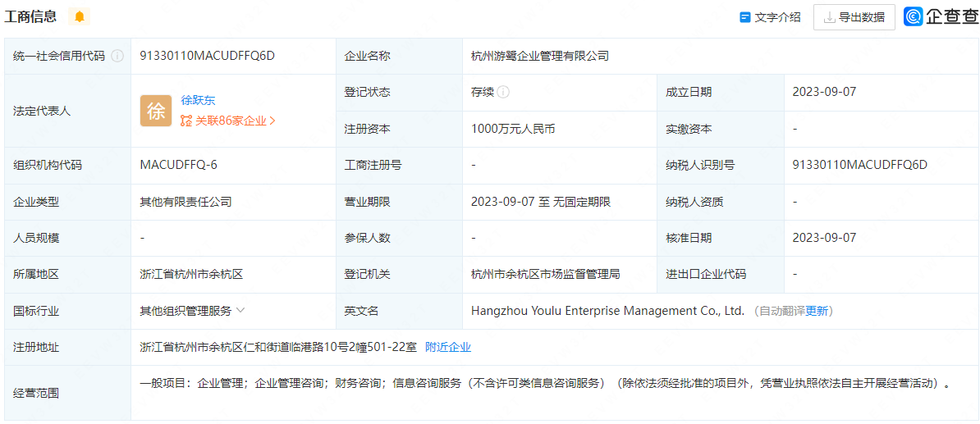This screenshot has width=980, height=424.
Task: Click the orange bell notification icon
Action: (x=80, y=17)
